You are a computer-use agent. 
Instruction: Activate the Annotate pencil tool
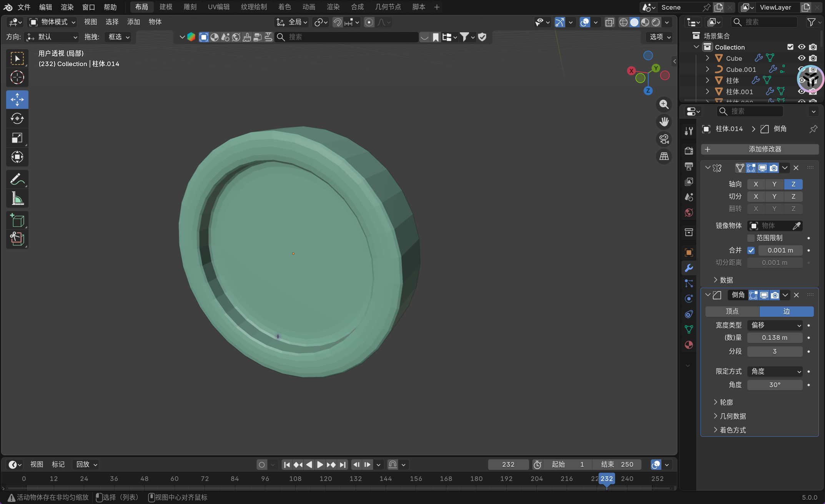(x=17, y=179)
